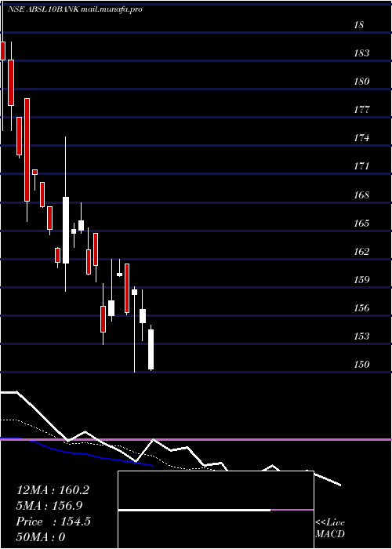Screen dimensions: 392x549
Task: Click the 162 price axis label
Action: click(x=361, y=252)
